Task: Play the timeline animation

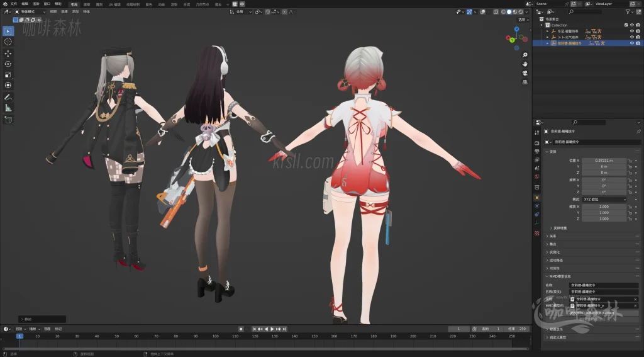Action: (272, 329)
